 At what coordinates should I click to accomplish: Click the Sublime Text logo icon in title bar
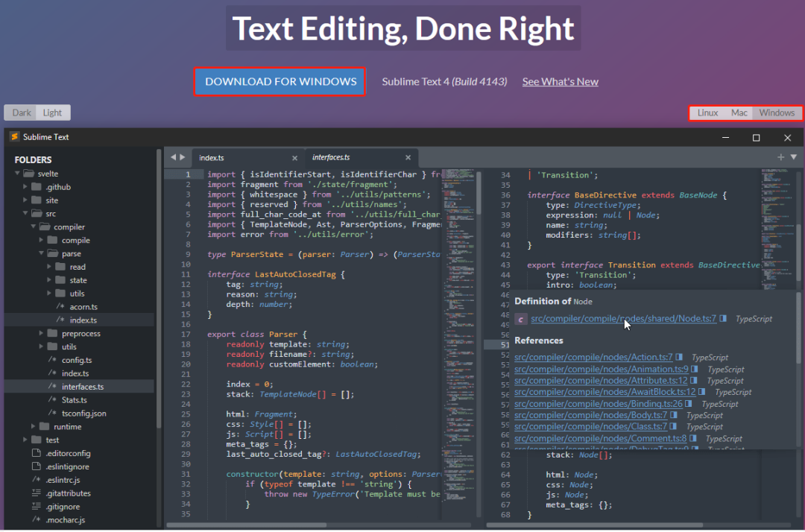click(14, 136)
